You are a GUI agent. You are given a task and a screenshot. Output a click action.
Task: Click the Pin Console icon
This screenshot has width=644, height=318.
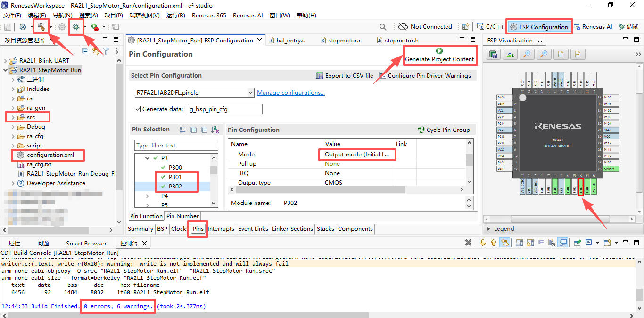coord(578,243)
